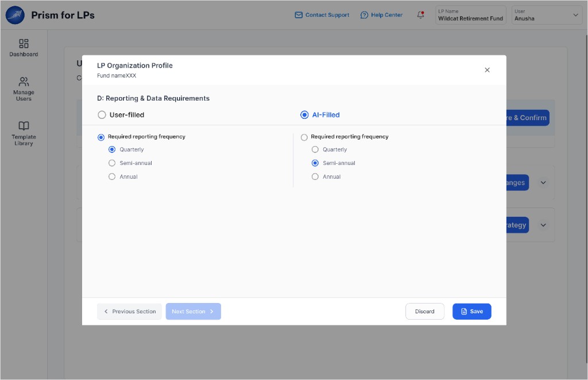Screen dimensions: 588x380
Task: Open Dashboard from the sidebar
Action: [24, 48]
